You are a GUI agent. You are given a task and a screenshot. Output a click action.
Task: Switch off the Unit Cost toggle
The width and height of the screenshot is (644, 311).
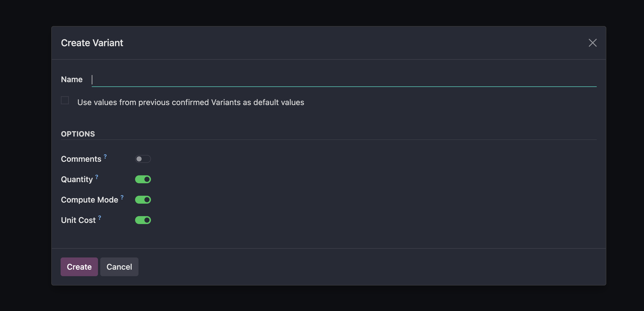pos(143,220)
